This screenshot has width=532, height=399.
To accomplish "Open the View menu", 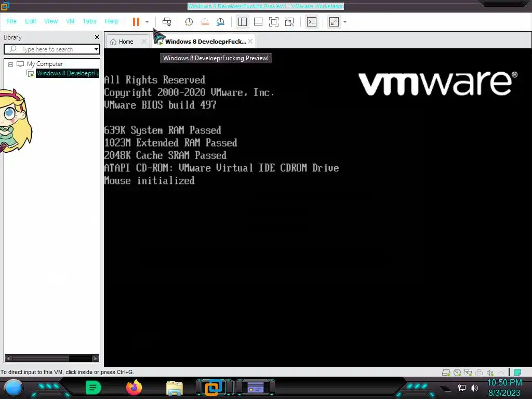I will pos(51,21).
